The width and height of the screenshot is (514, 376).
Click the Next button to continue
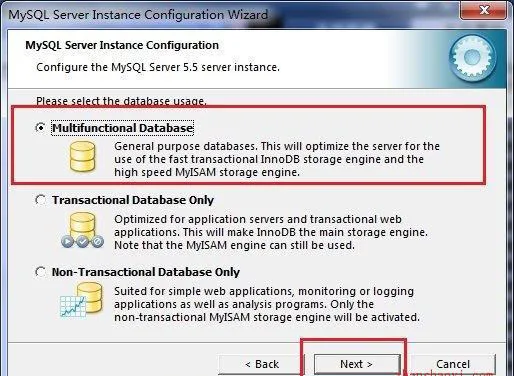pos(357,364)
